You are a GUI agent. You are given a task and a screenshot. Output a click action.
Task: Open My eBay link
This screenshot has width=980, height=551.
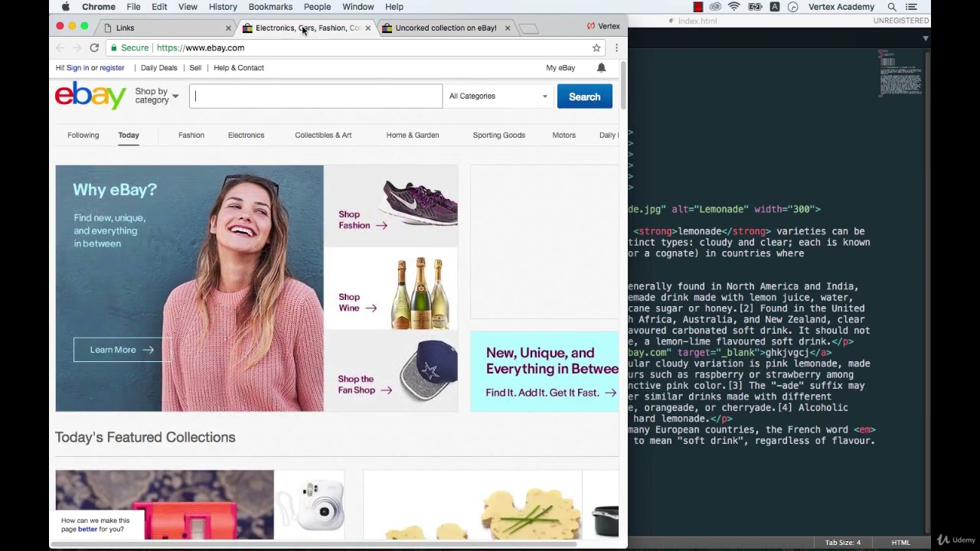[x=560, y=67]
